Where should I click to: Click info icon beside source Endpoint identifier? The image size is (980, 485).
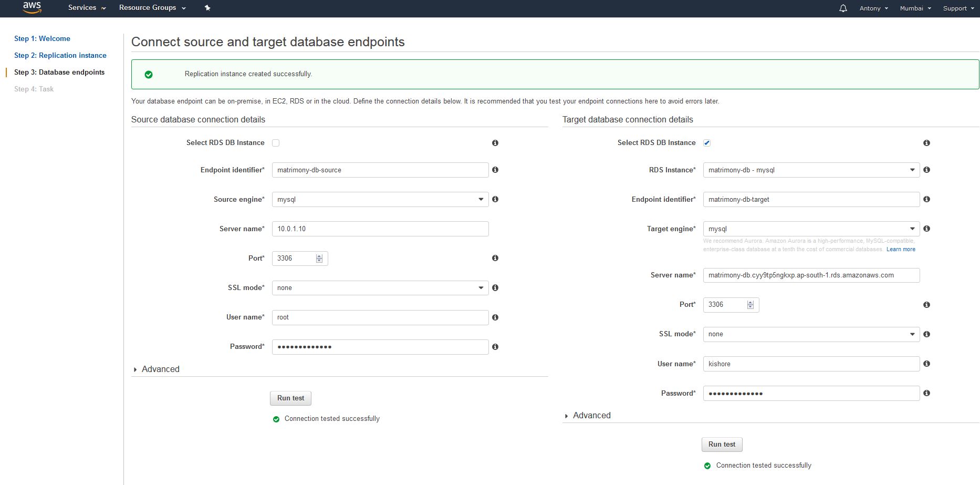coord(495,170)
